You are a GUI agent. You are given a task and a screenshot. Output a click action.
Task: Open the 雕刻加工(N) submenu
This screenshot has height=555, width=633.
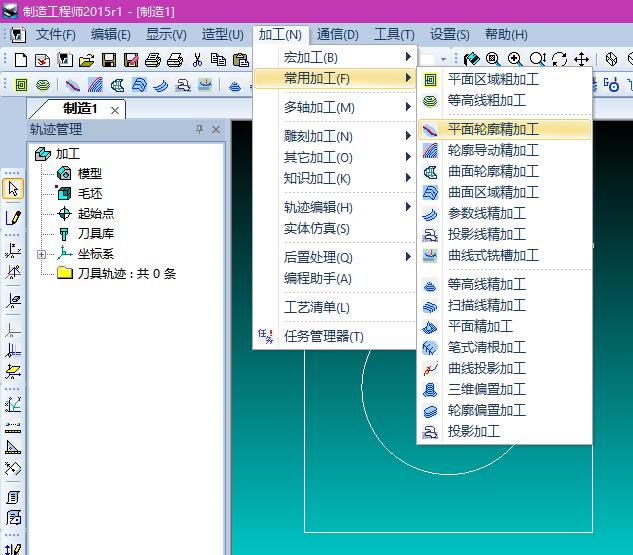335,136
